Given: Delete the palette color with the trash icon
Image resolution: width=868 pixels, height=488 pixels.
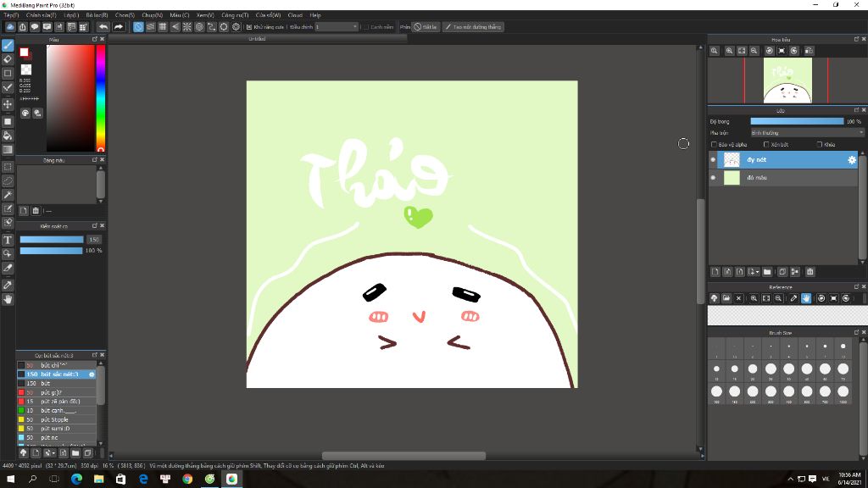Looking at the screenshot, I should coord(36,211).
